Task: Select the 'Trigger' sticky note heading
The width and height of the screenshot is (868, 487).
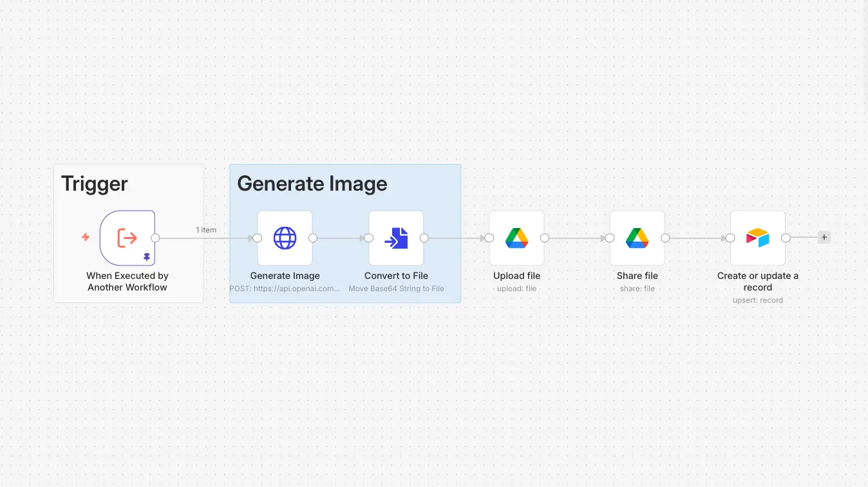Action: pos(95,184)
